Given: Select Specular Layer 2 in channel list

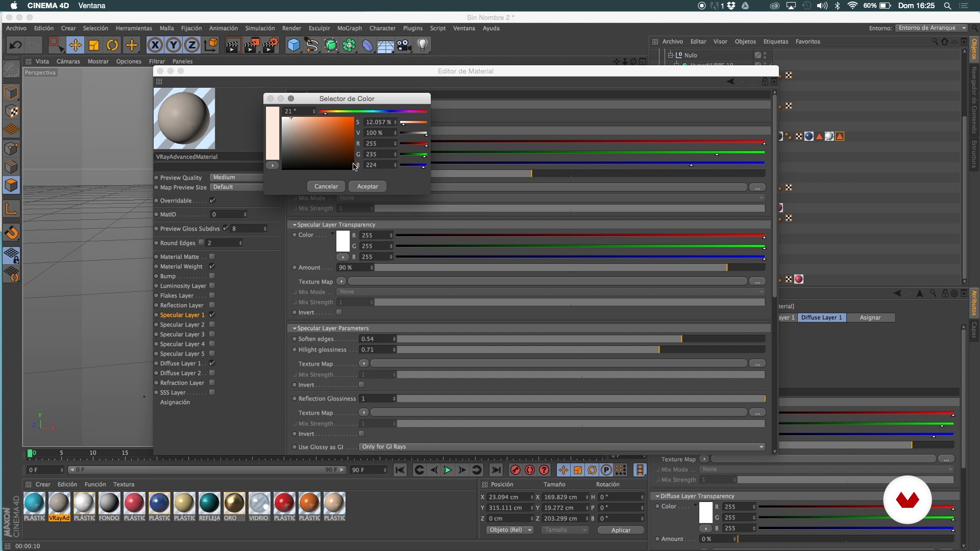Looking at the screenshot, I should coord(182,324).
